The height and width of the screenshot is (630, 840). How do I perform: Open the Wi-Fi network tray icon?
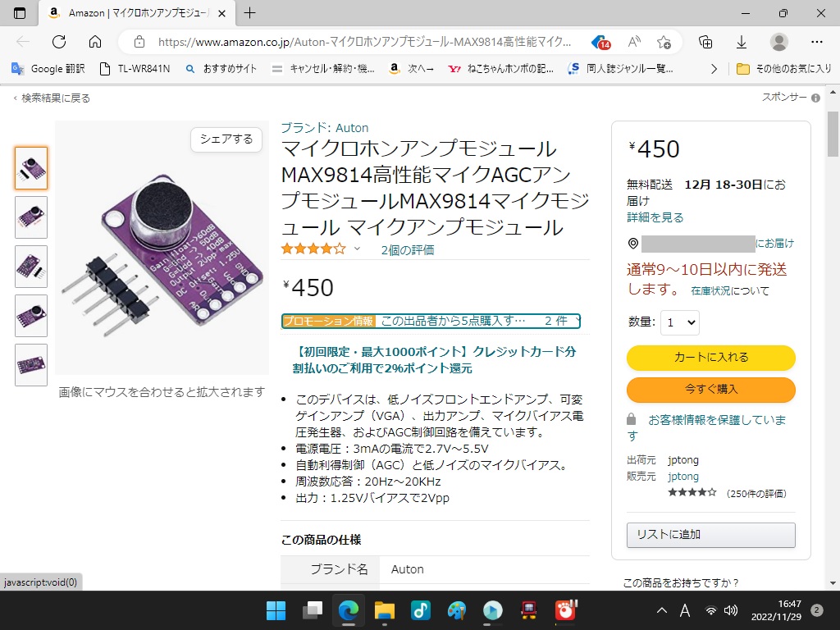click(710, 610)
